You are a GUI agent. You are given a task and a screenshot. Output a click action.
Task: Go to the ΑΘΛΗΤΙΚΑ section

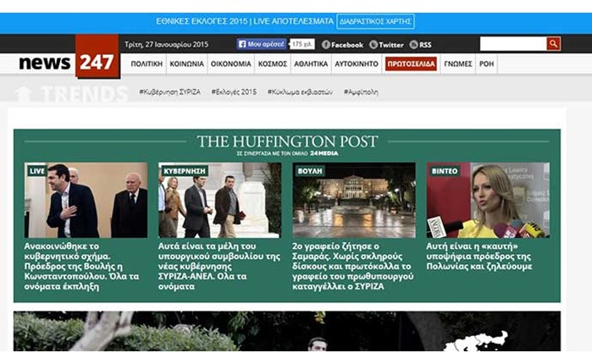pyautogui.click(x=311, y=63)
